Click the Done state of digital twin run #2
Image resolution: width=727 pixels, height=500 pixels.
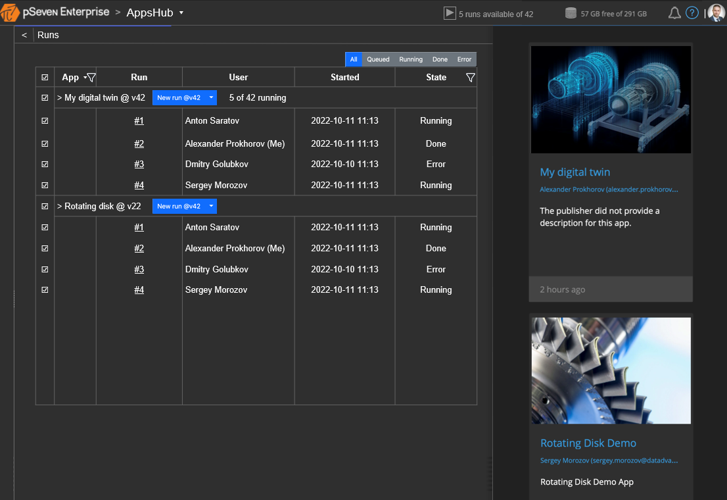coord(436,144)
